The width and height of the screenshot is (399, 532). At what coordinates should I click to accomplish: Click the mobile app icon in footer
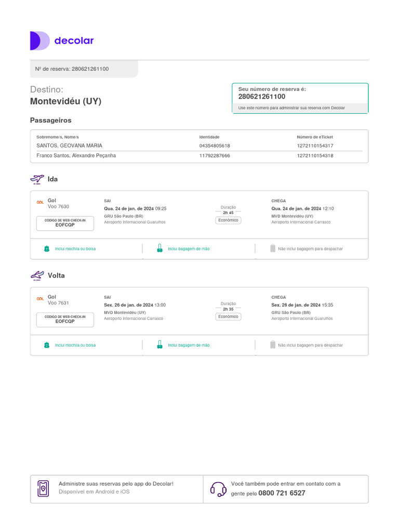coord(43,488)
